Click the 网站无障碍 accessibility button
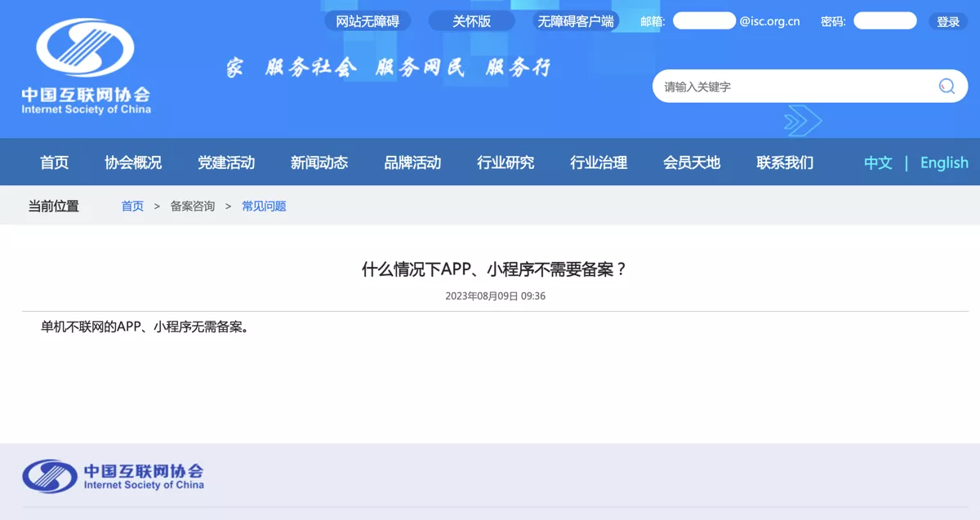980x520 pixels. tap(367, 21)
